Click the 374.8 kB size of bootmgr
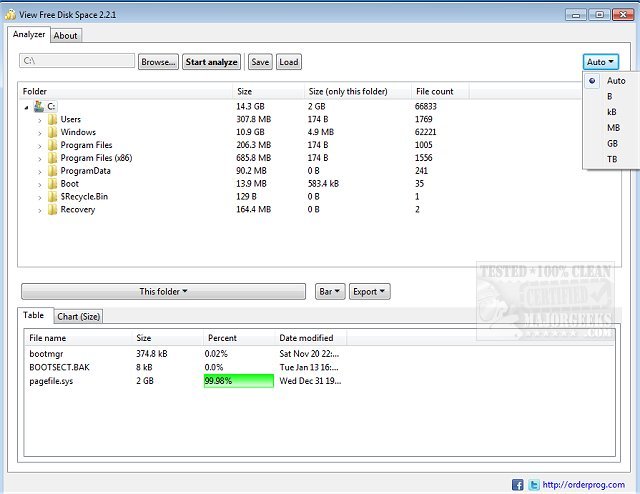The image size is (640, 494). pyautogui.click(x=151, y=354)
